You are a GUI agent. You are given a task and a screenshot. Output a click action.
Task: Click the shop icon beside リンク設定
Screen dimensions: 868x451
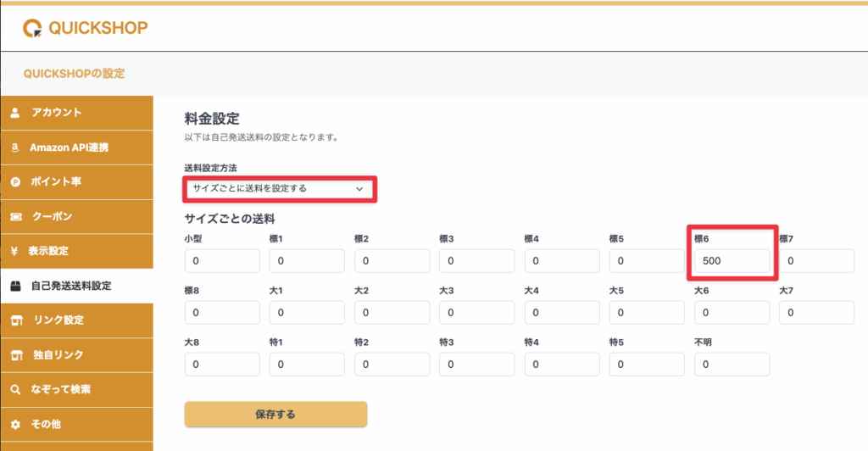coord(15,320)
